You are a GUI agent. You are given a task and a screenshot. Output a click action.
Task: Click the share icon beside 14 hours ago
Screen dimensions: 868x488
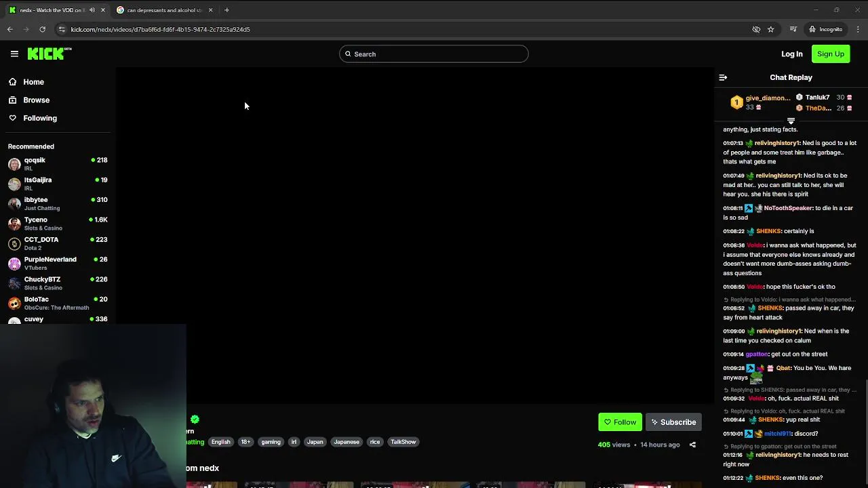coord(692,445)
